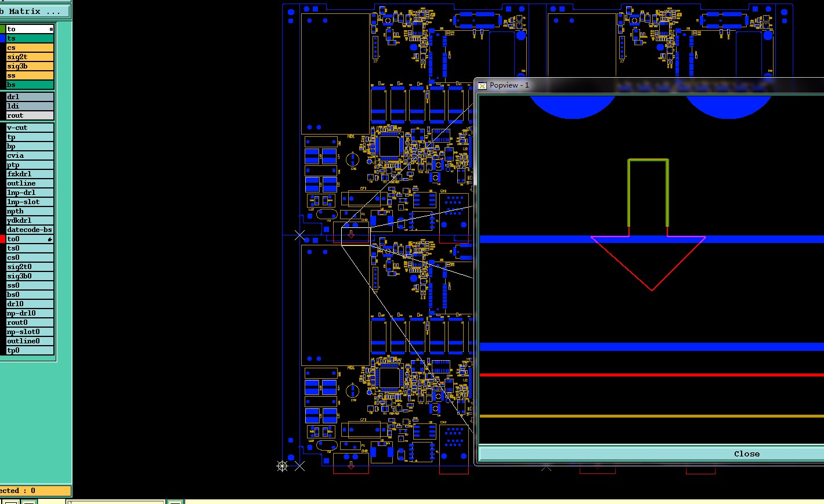Click the green color swatch beside 'to' layer

coord(2,29)
